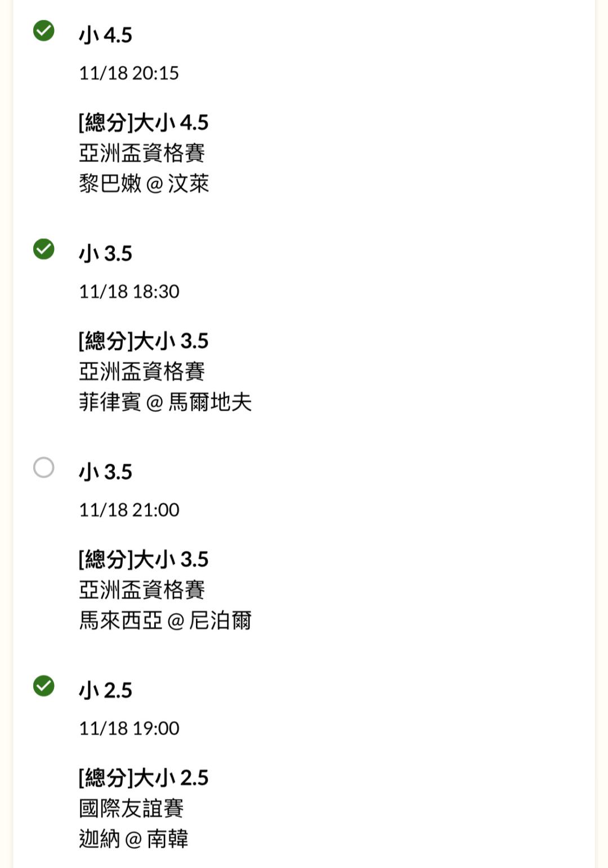608x868 pixels.
Task: Click the green check beside 黎巴嫩 @ 汶萊 bet
Action: (x=44, y=31)
